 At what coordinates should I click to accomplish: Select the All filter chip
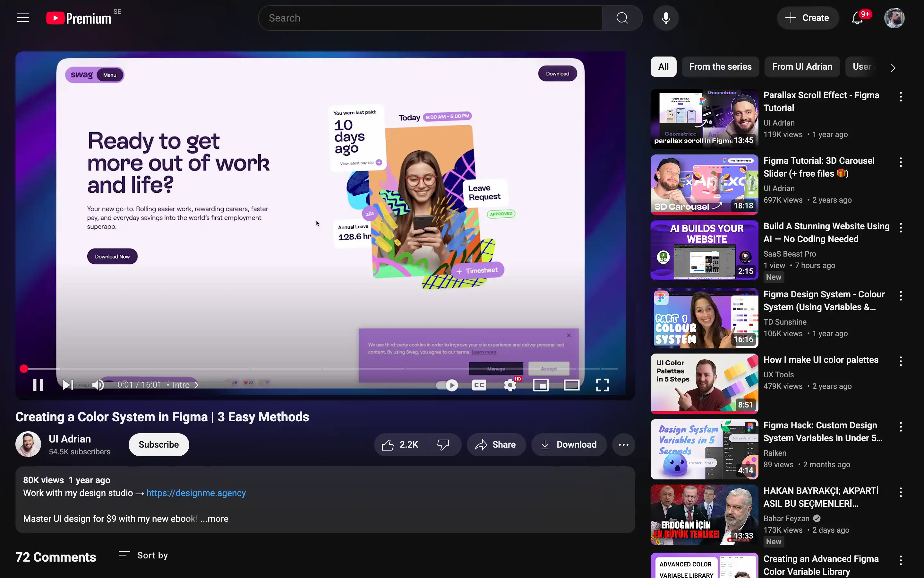click(663, 67)
